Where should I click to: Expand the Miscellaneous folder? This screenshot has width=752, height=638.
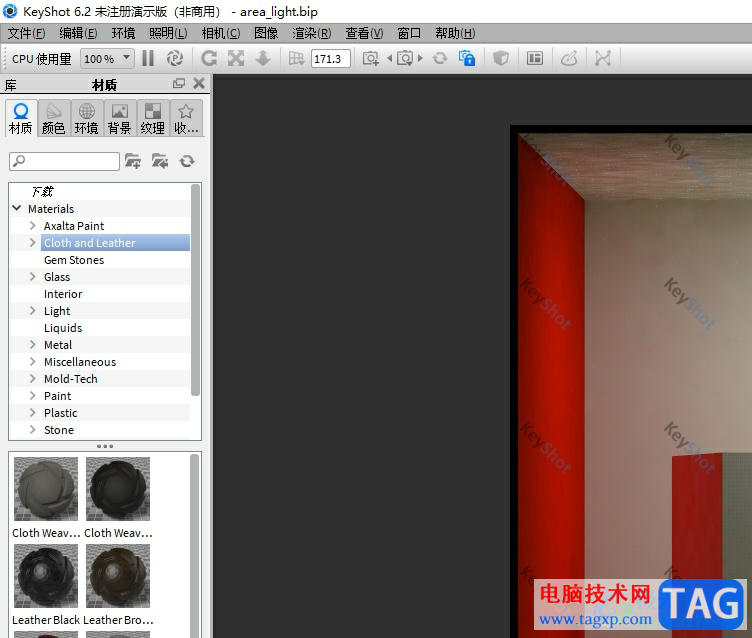point(33,362)
